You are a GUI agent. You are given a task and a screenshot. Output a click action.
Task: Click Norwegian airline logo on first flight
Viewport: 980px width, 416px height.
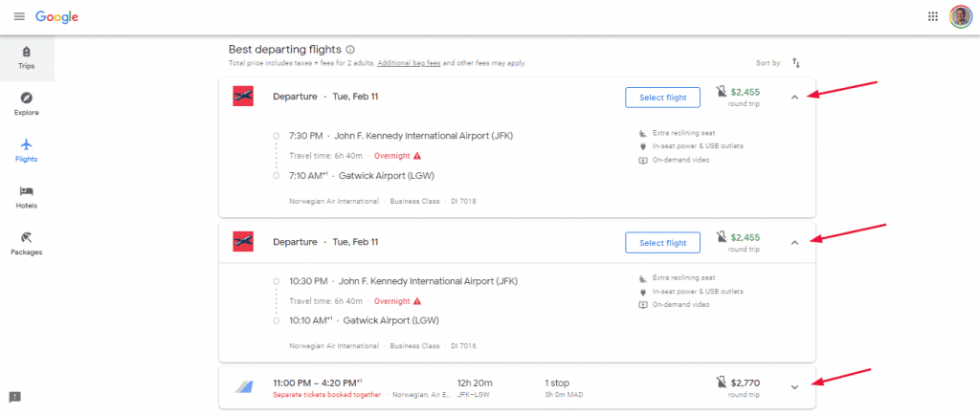click(x=242, y=97)
